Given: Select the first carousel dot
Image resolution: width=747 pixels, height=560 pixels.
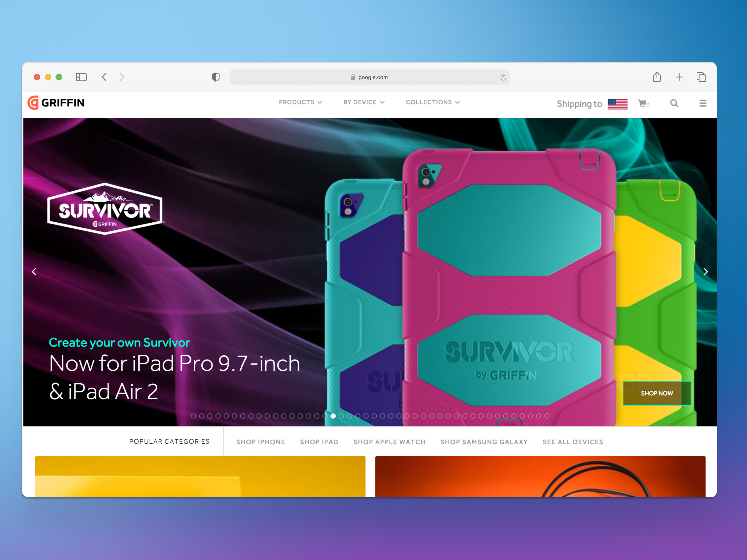Looking at the screenshot, I should click(193, 416).
